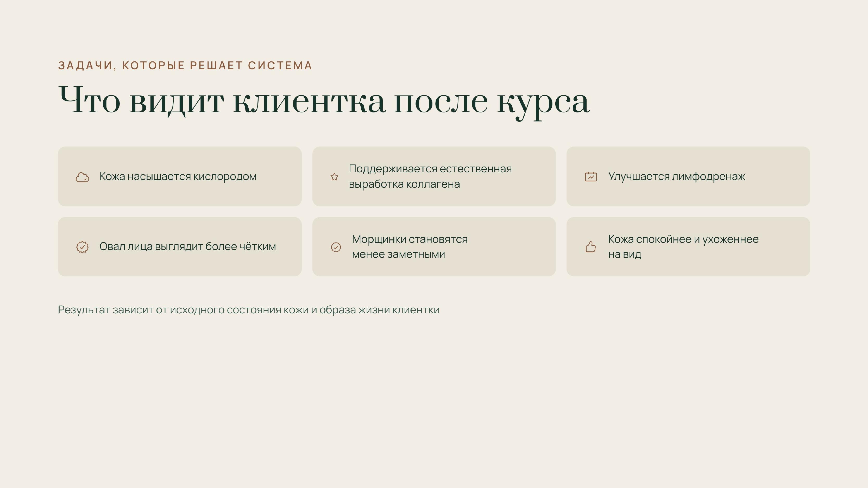This screenshot has height=488, width=868.
Task: Click the chart calendar icon beside Улучшается лимфодренаж
Action: [x=591, y=176]
